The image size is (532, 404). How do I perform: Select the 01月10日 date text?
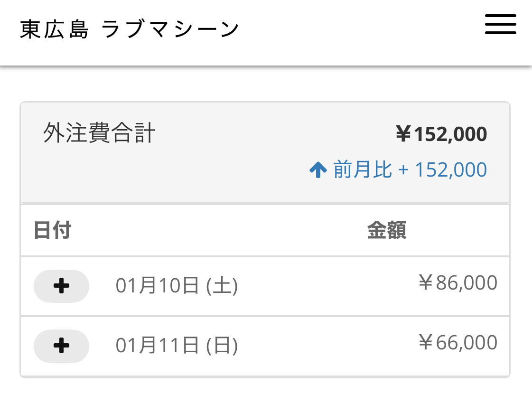coord(157,286)
